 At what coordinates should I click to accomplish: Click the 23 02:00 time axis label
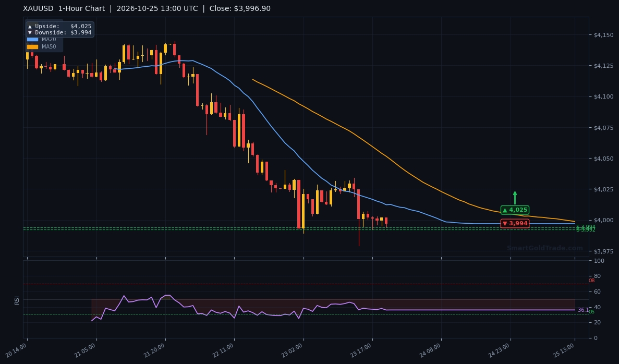[293, 350]
